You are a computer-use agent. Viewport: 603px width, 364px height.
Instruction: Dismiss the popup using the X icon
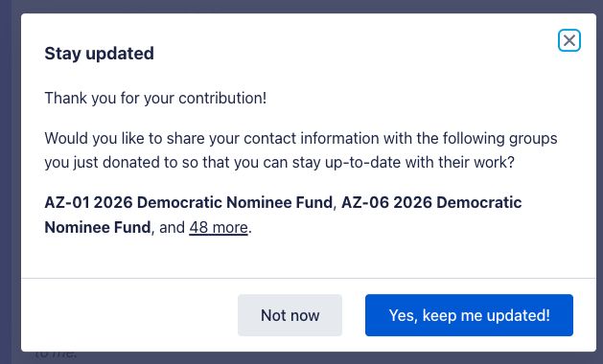point(569,40)
